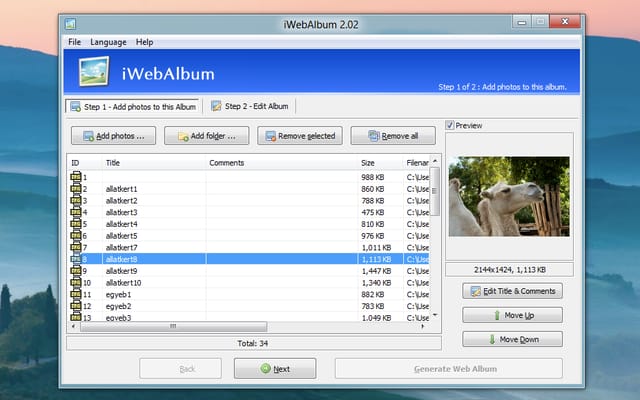Switch to Step 2 - Edit Album tab

[x=250, y=106]
